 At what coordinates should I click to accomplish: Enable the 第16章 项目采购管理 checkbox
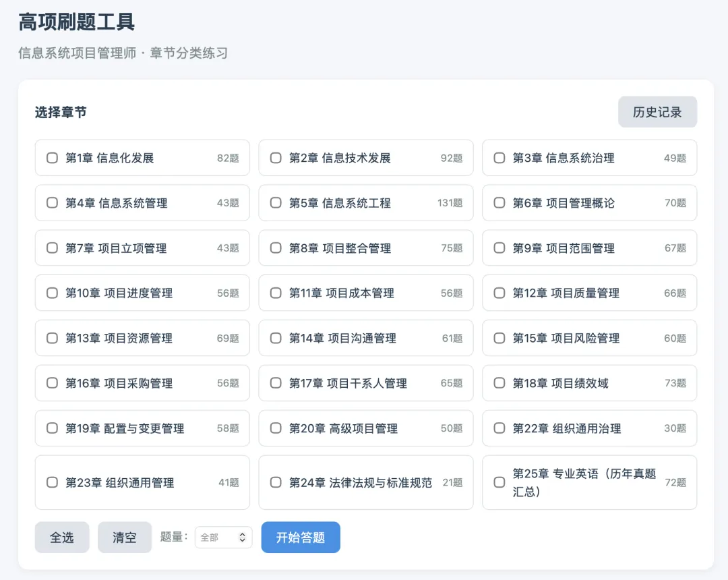[52, 383]
